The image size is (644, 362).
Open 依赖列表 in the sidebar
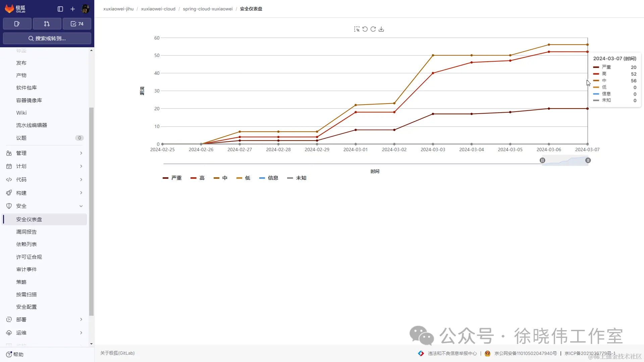[26, 244]
